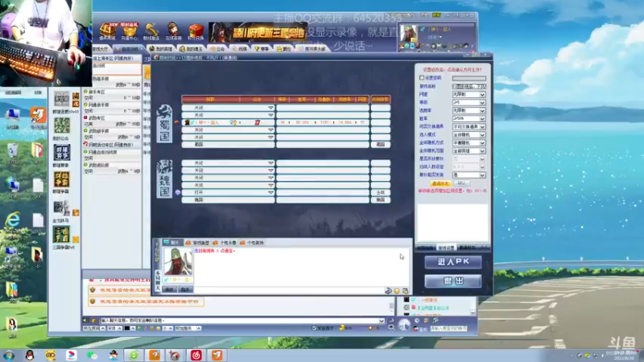The width and height of the screenshot is (644, 362).
Task: Toggle the checkbox in the lobby bottom bar
Action: coord(314,328)
